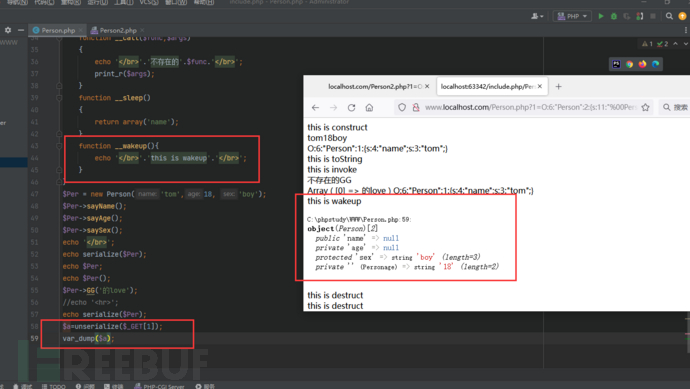Open the Services tool window in status bar

point(205,386)
